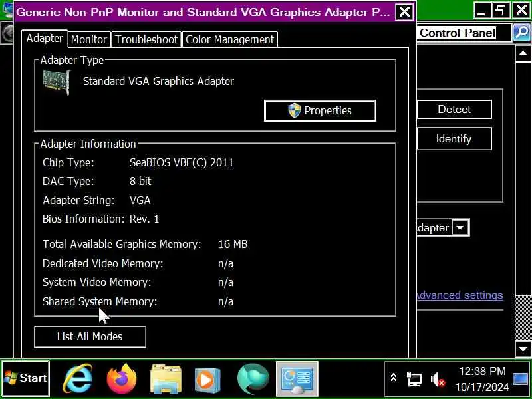Close the adapter properties dialog
Screen dimensions: 532x399
(x=404, y=12)
